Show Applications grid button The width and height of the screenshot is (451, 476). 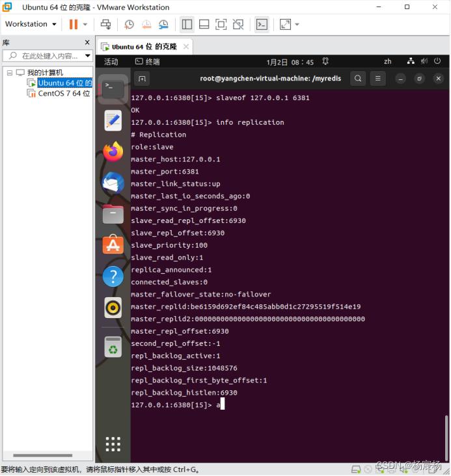pos(113,444)
